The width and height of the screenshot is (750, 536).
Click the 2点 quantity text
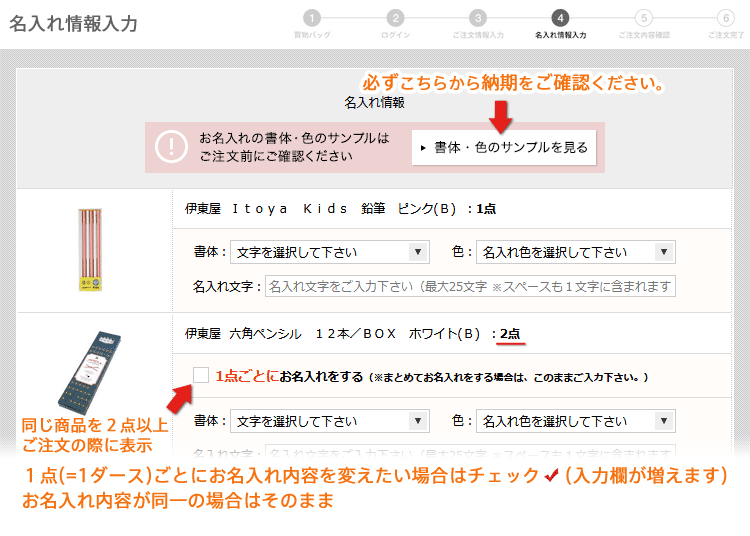tap(510, 334)
